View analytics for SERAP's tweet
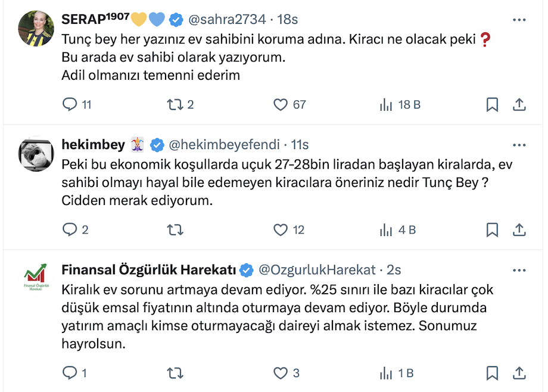Viewport: 548px width, 392px height. pos(386,105)
